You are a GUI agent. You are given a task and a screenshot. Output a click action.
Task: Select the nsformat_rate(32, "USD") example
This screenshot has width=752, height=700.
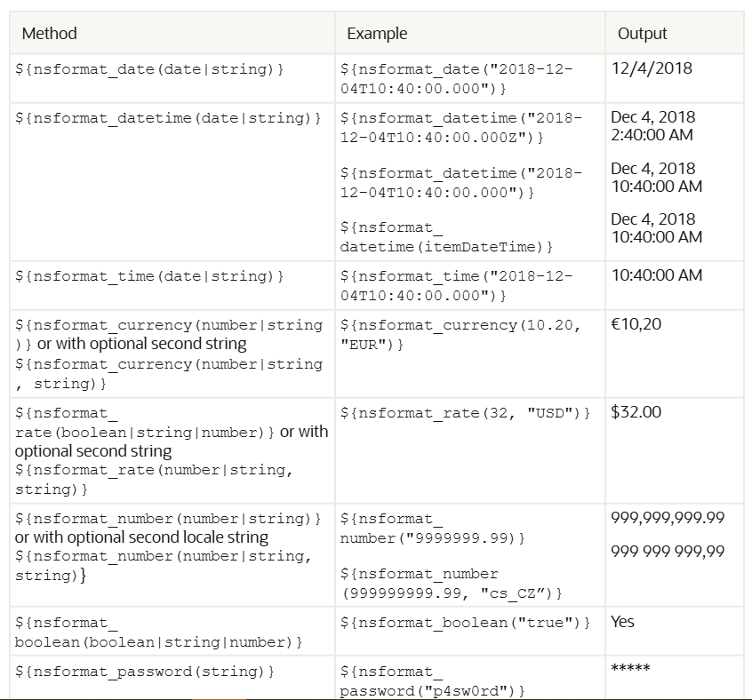[465, 413]
